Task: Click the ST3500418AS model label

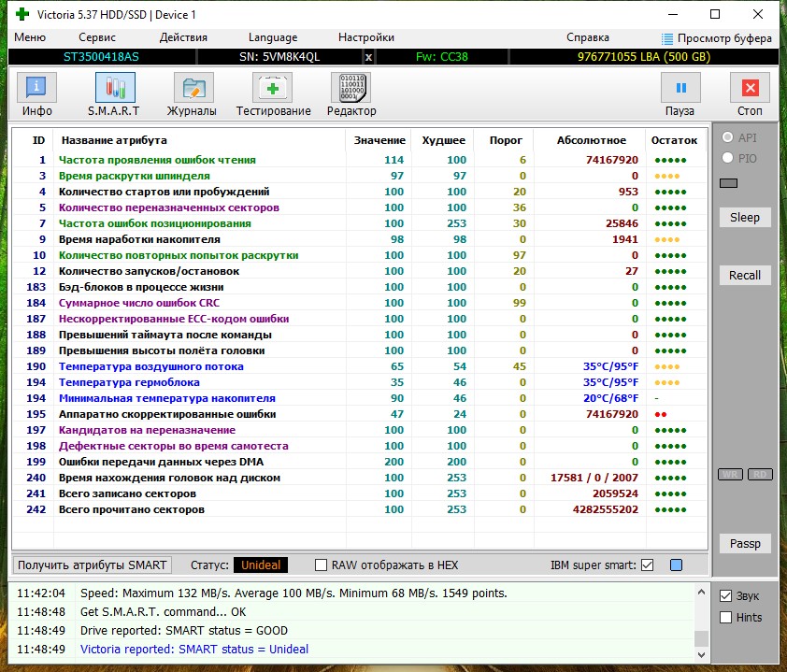Action: (101, 57)
